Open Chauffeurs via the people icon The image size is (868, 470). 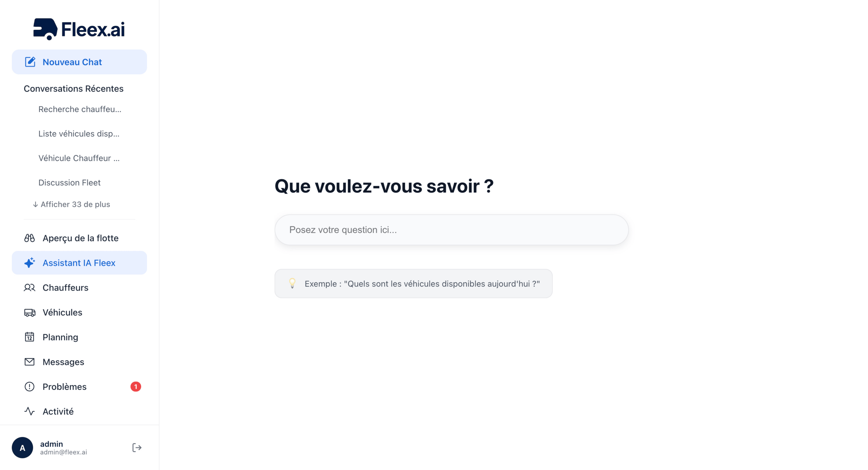[30, 287]
